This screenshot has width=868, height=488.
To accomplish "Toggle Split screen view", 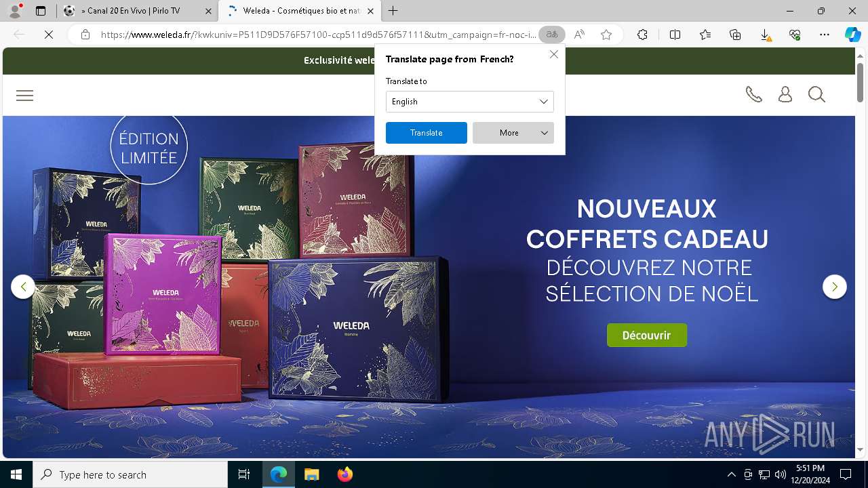I will click(675, 35).
